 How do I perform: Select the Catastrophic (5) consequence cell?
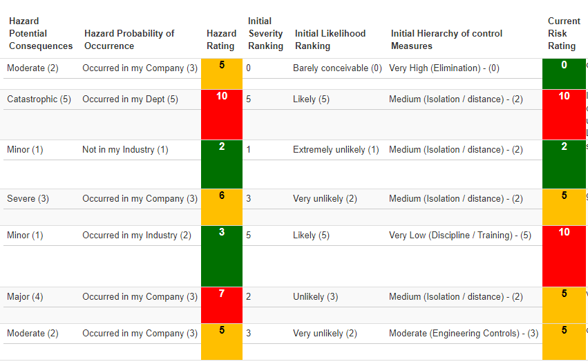point(39,99)
